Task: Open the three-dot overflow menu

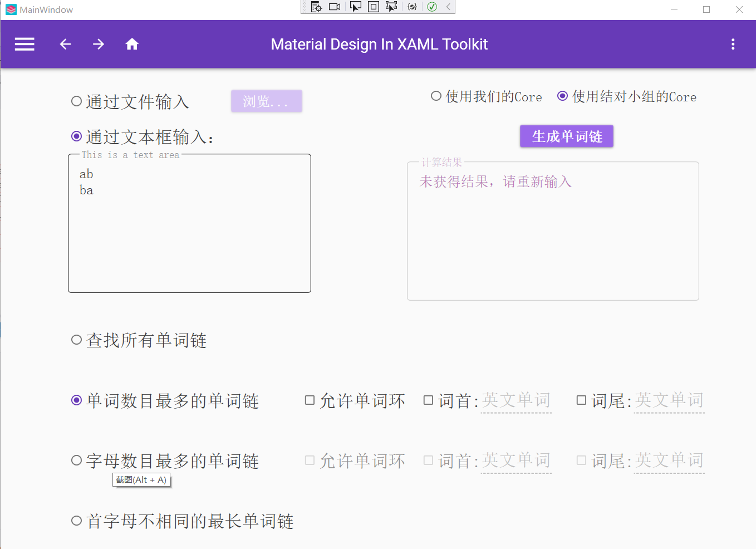Action: [x=733, y=44]
